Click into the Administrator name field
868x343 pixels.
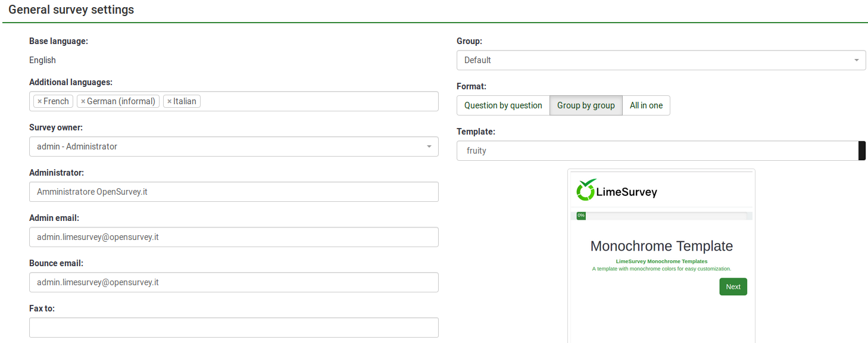233,192
